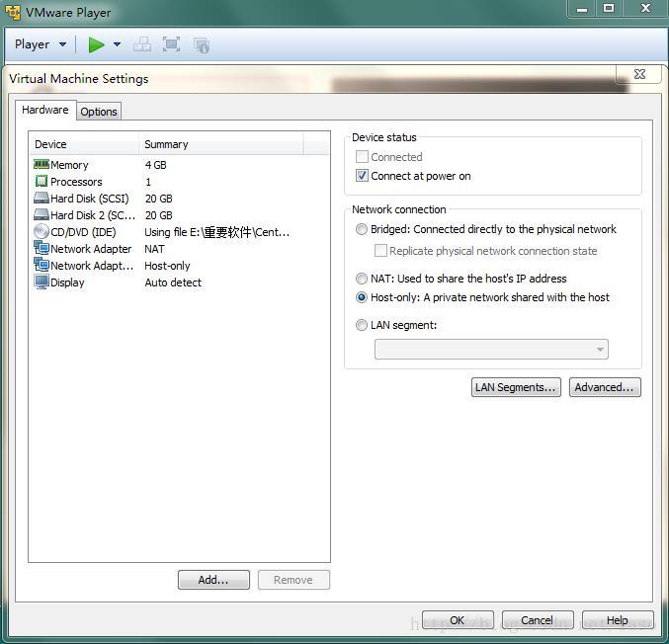
Task: Select the Processors device icon
Action: tap(41, 182)
